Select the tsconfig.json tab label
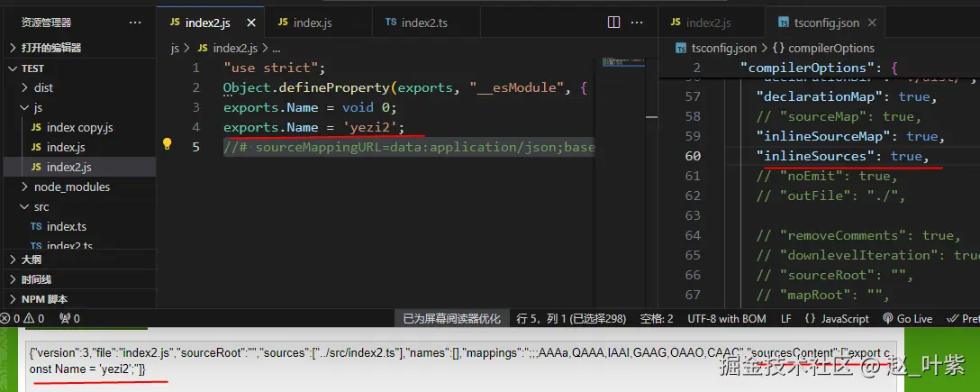This screenshot has height=392, width=980. 826,23
